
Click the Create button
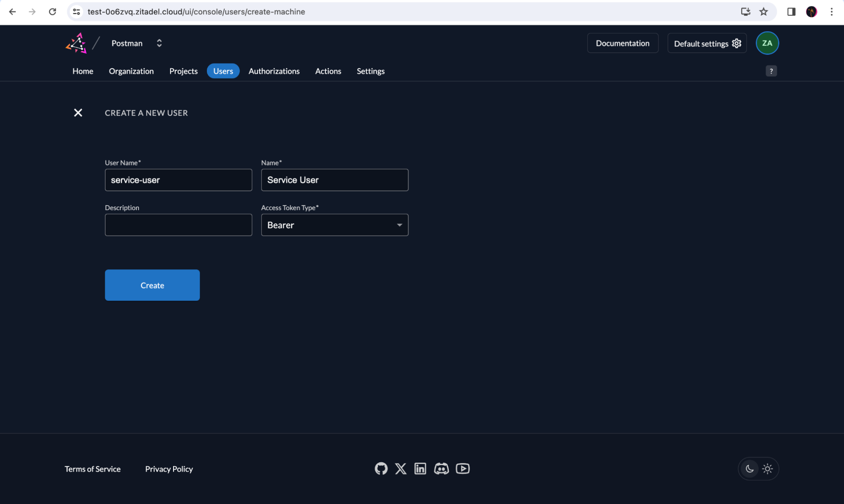(152, 285)
